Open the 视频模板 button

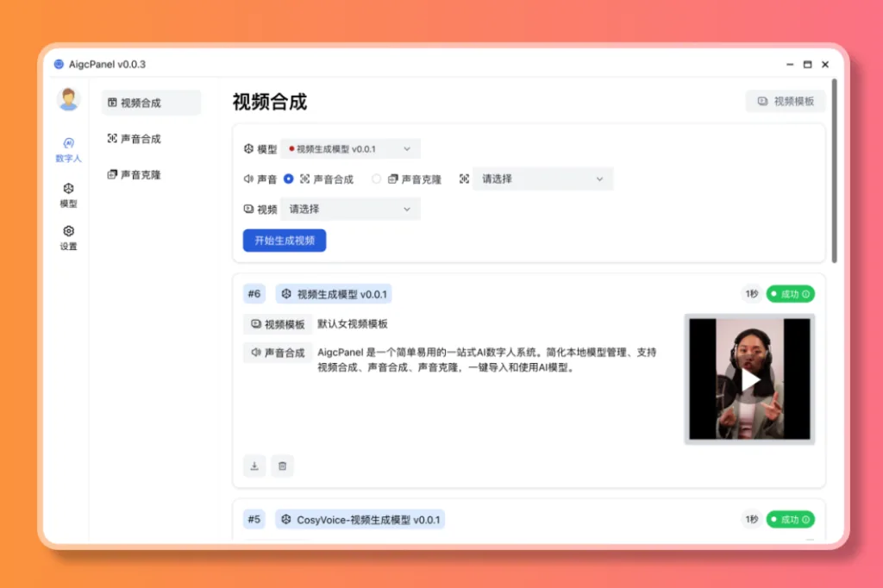coord(786,102)
